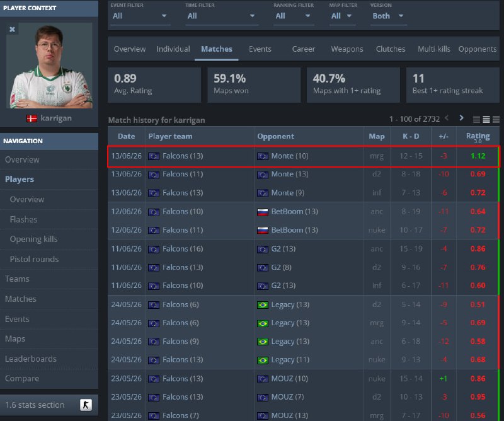Open the 1.6 stats section icon

pyautogui.click(x=86, y=405)
